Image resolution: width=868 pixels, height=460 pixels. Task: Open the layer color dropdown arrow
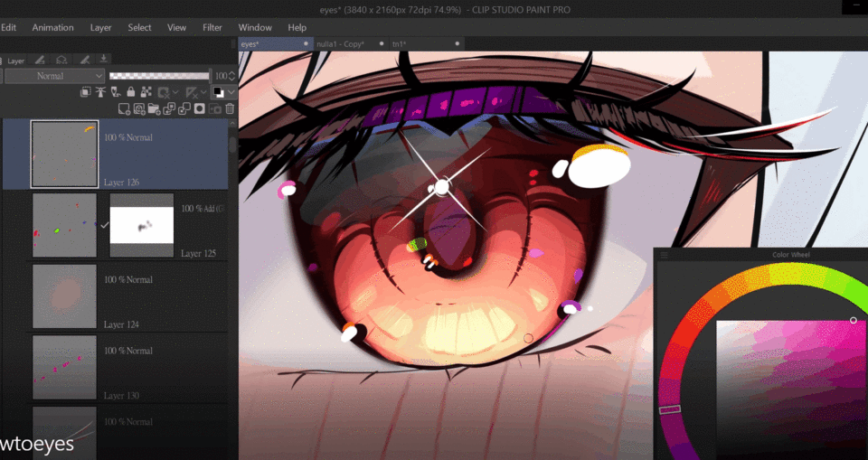[231, 92]
